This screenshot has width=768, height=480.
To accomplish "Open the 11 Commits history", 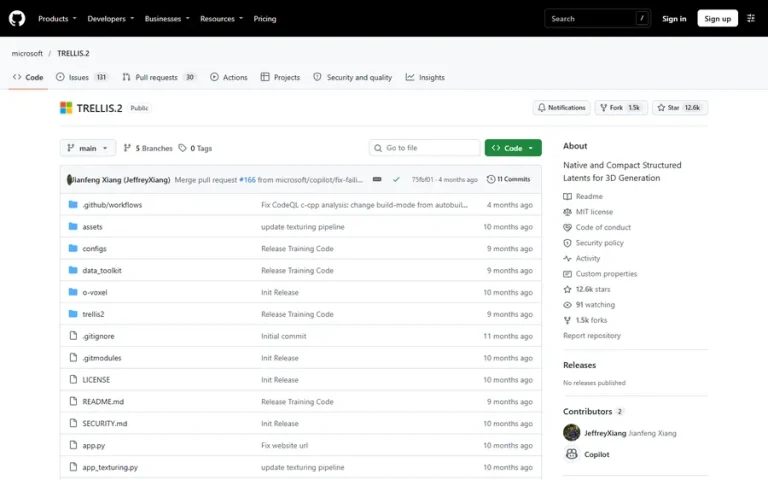I will [508, 179].
